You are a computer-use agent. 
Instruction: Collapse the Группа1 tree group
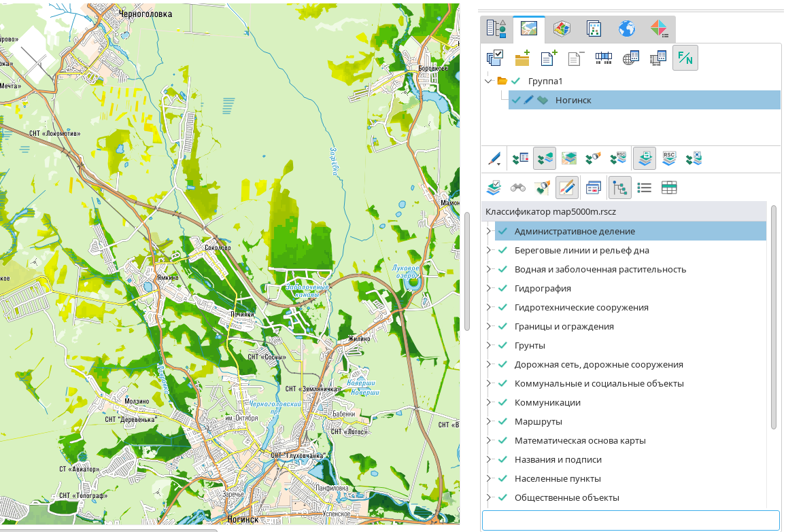tap(488, 81)
